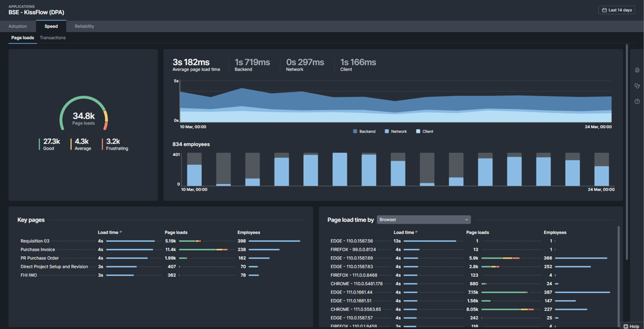This screenshot has width=644, height=329.
Task: Open the stethoscope diagnostics icon in right sidebar
Action: (x=637, y=86)
